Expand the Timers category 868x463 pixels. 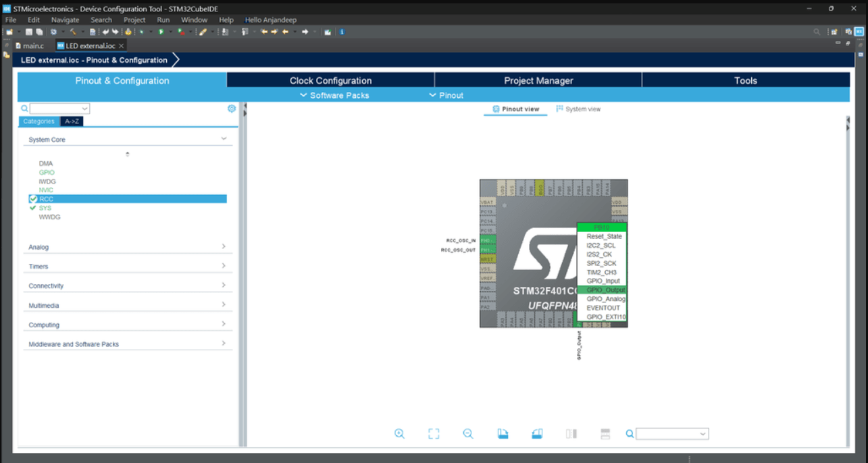pyautogui.click(x=223, y=266)
